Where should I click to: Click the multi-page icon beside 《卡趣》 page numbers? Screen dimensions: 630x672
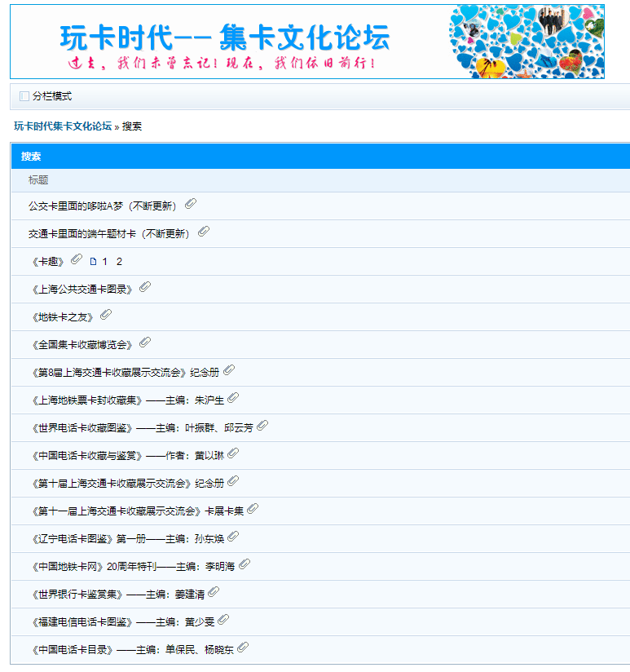[x=93, y=262]
